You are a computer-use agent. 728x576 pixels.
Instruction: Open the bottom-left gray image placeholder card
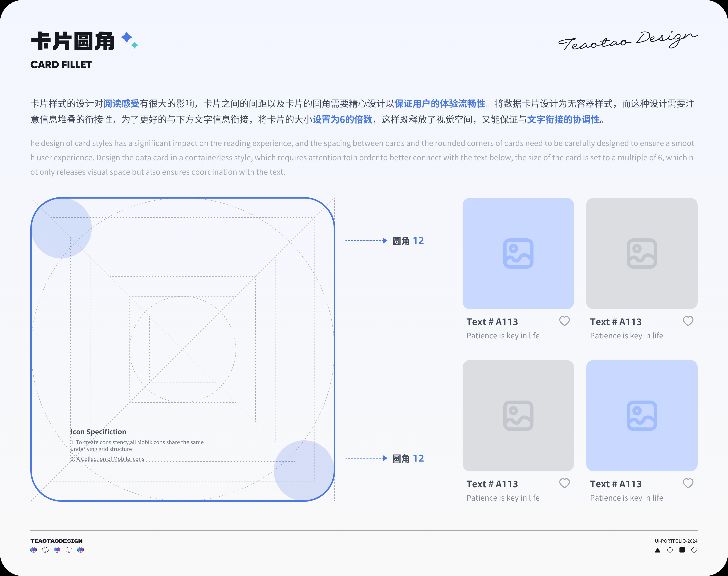tap(518, 416)
